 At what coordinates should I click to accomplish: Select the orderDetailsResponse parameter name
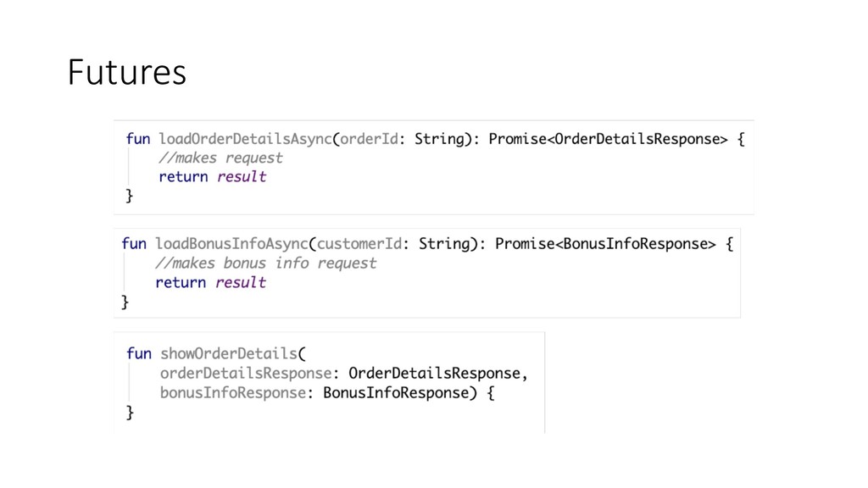point(245,373)
